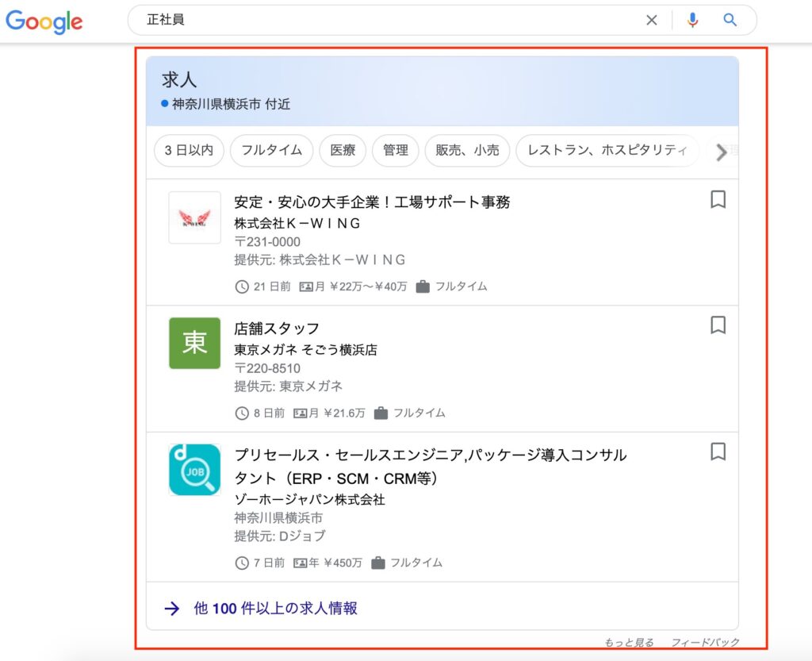
Task: Click salary 月 ¥22万〜¥40万
Action: coord(361,286)
